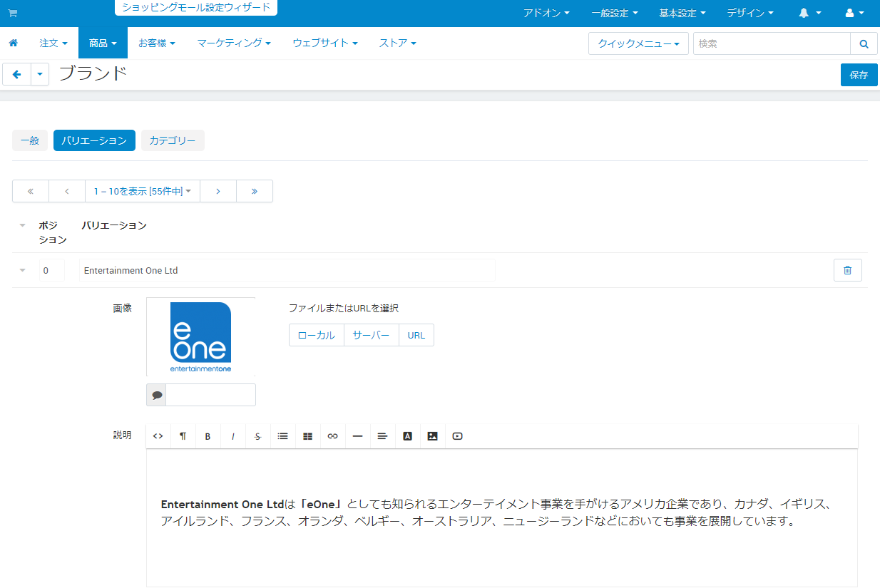880x588 pixels.
Task: Insert an image in the editor
Action: click(x=433, y=436)
